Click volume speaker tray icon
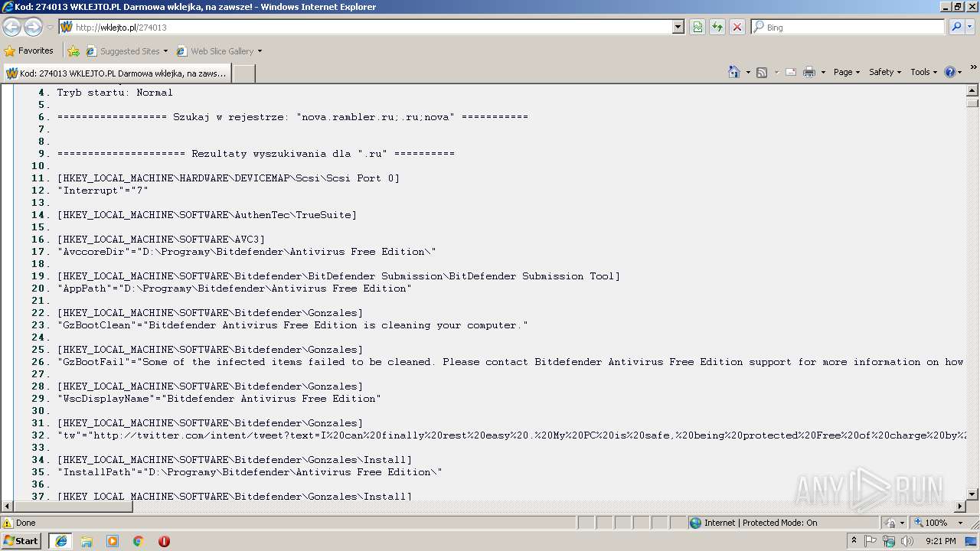 (906, 541)
